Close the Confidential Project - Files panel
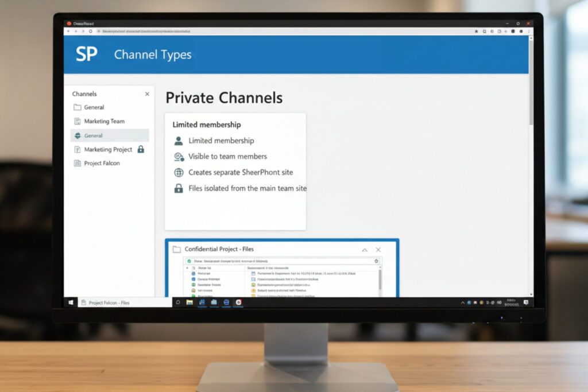This screenshot has width=588, height=392. click(x=378, y=250)
